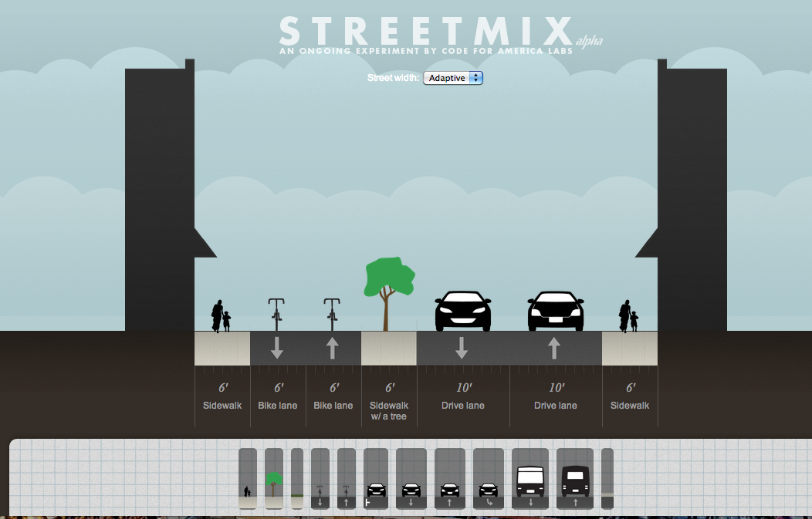Click the "Sidewalk w/ a tree" segment label
The height and width of the screenshot is (519, 812).
click(x=389, y=410)
